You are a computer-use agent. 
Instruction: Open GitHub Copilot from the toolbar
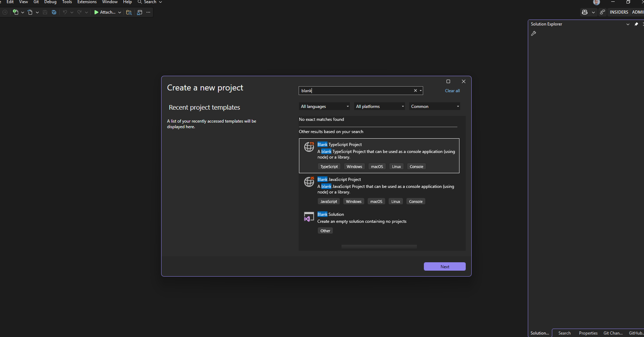[x=585, y=12]
